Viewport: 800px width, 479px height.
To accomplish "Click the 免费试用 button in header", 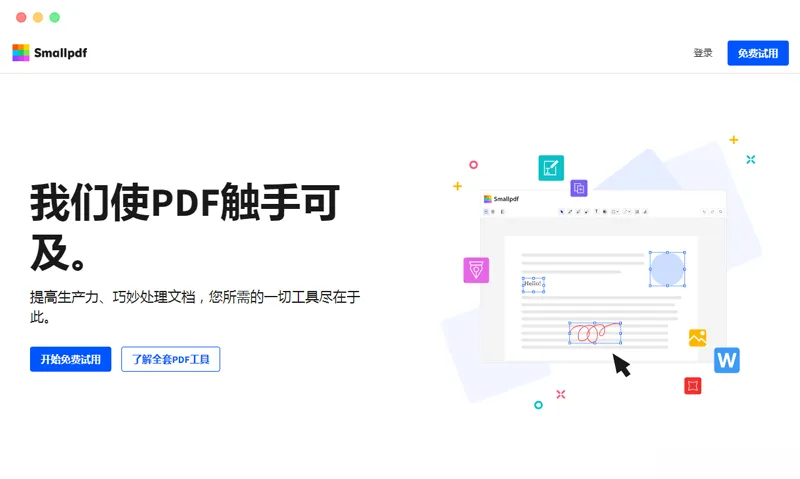I will click(x=758, y=53).
